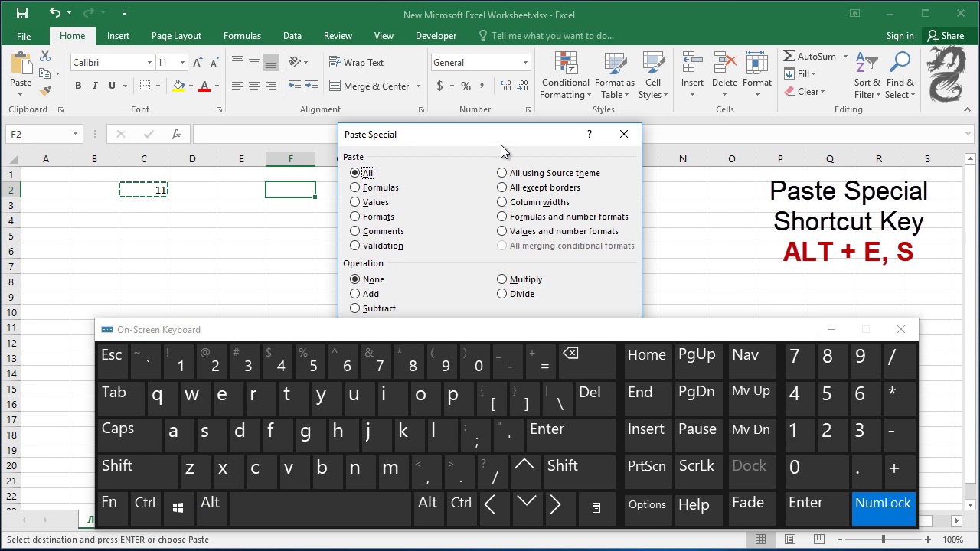Viewport: 980px width, 551px height.
Task: Switch to the Formulas ribbon tab
Action: [x=242, y=36]
